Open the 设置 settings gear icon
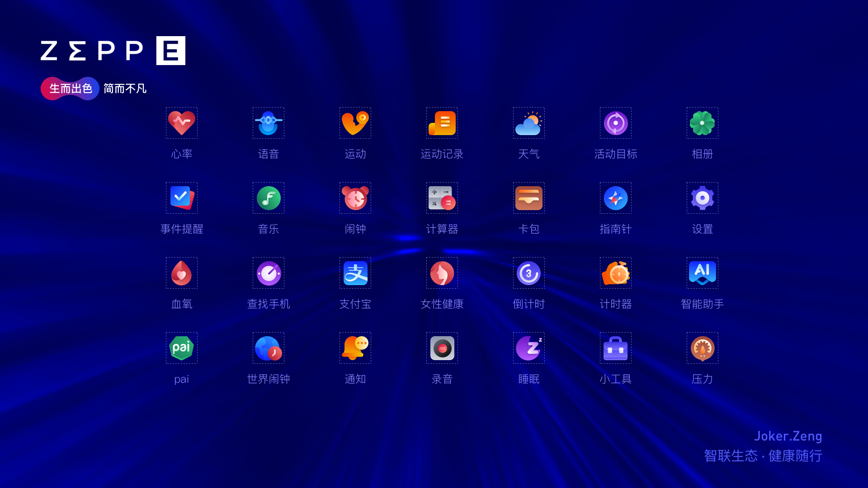This screenshot has height=488, width=868. pos(703,198)
